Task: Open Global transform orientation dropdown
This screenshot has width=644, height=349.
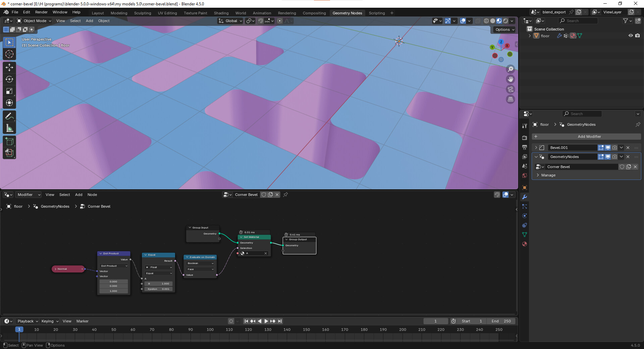Action: click(230, 21)
